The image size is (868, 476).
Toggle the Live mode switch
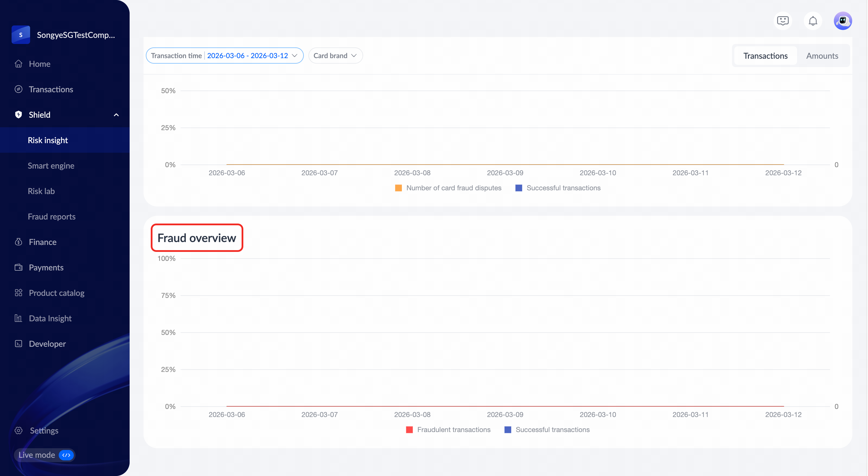tap(66, 455)
